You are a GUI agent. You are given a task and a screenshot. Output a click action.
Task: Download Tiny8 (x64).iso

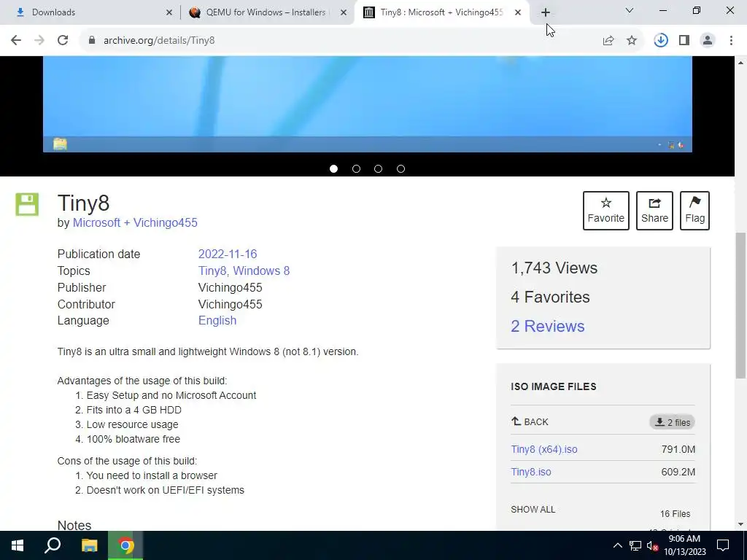(x=544, y=449)
